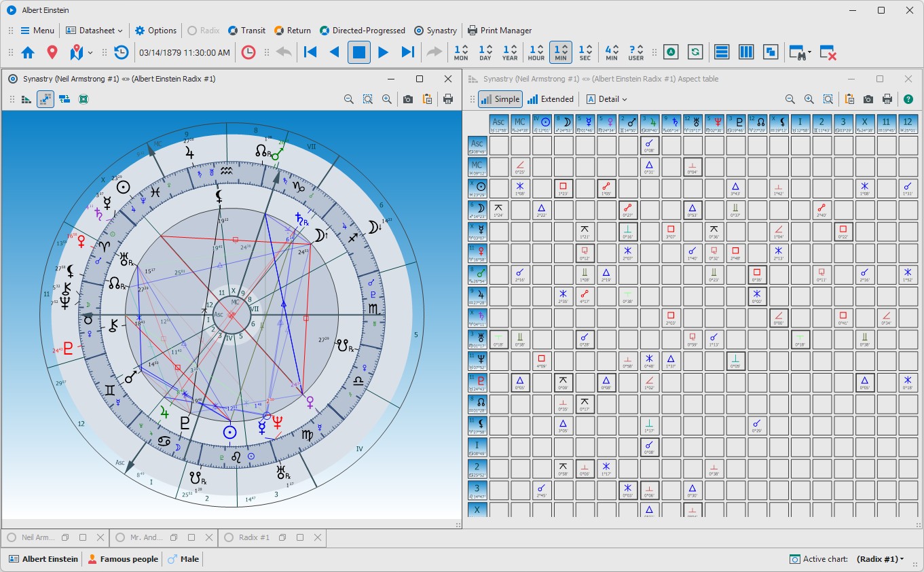Restore the minimized Radix #1 window
The width and height of the screenshot is (924, 572).
(x=282, y=537)
